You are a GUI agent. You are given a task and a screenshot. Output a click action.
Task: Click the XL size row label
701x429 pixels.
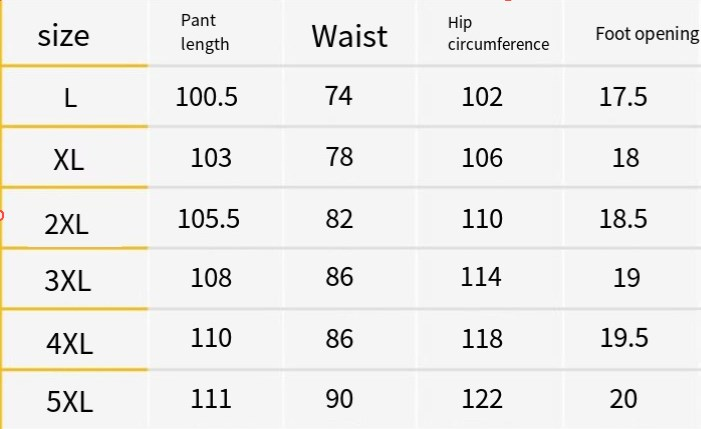pos(69,160)
